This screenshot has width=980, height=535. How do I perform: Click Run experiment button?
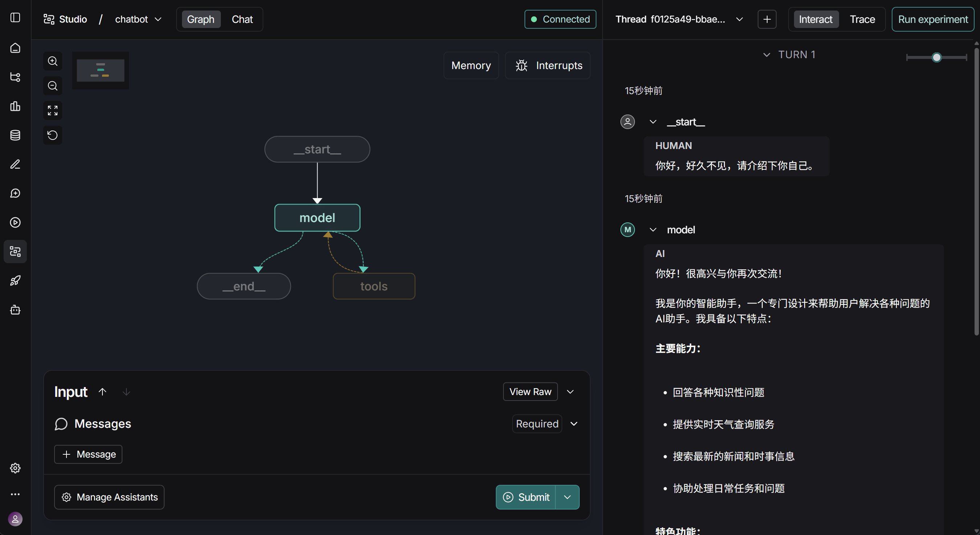tap(933, 19)
